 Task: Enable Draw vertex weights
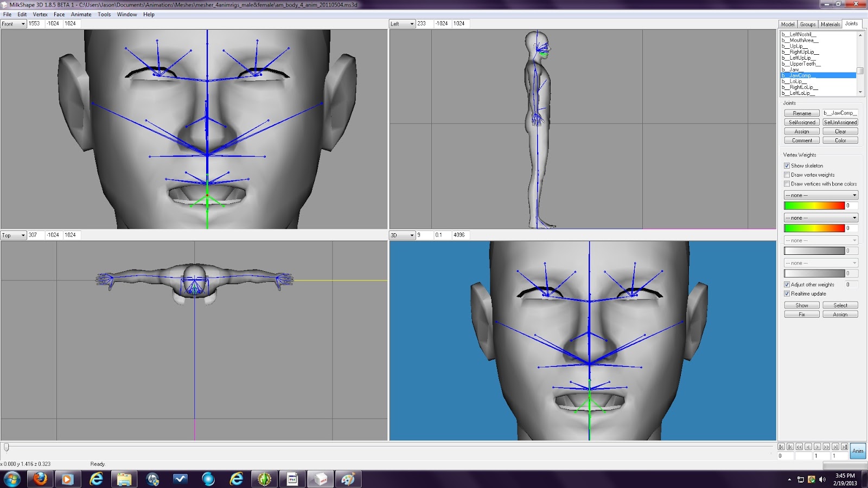coord(787,175)
